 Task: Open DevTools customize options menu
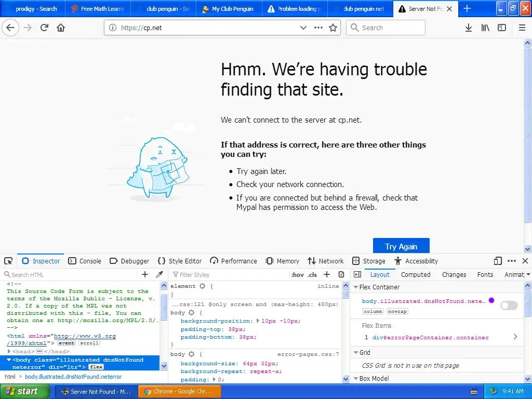(x=512, y=261)
